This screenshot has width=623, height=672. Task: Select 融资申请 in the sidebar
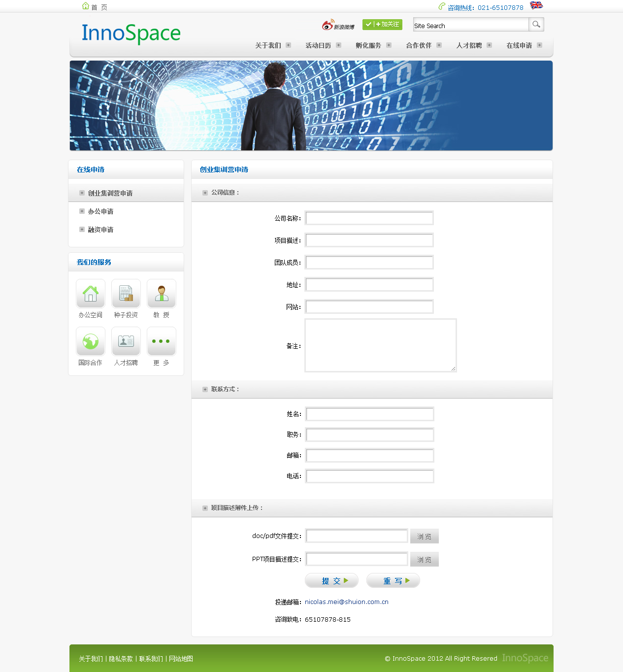pos(100,230)
